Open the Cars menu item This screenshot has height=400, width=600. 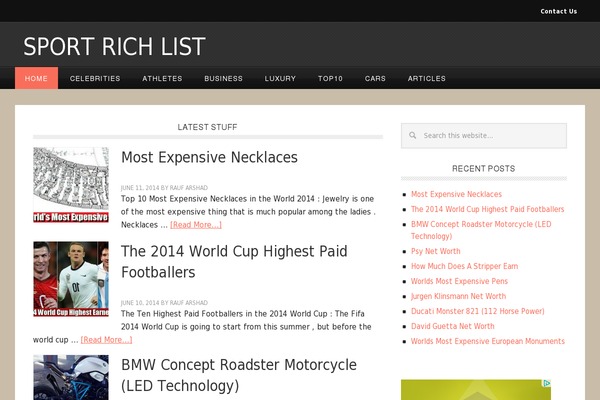pyautogui.click(x=375, y=78)
